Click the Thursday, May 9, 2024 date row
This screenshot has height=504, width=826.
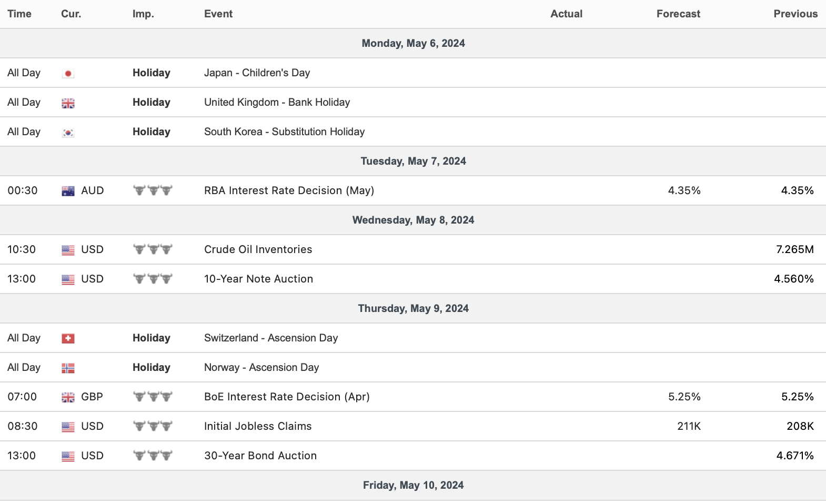click(x=413, y=308)
